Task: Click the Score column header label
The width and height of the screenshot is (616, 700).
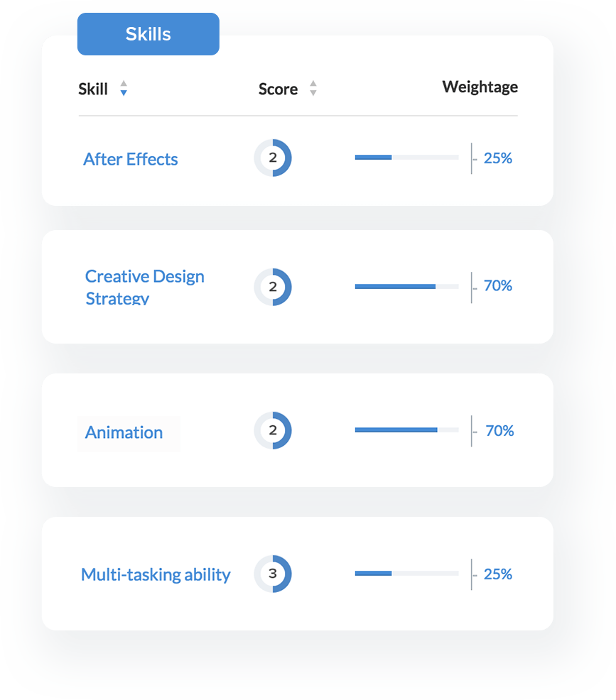Action: tap(278, 89)
